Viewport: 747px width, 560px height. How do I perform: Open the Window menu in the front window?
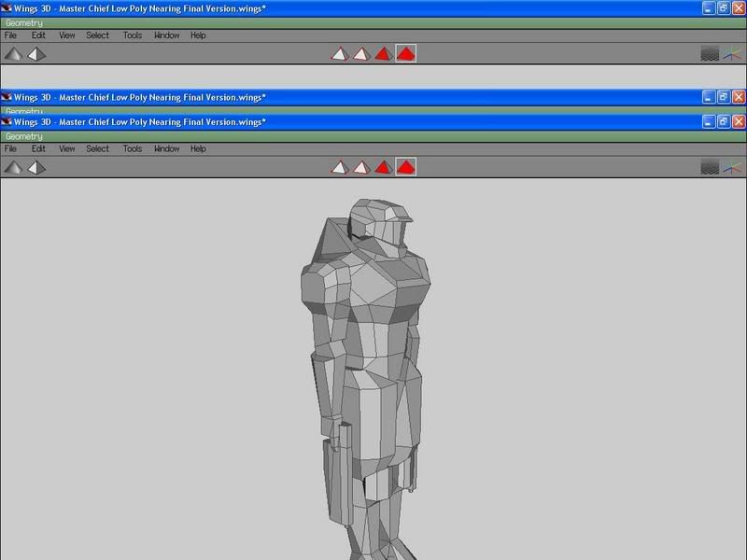tap(167, 148)
